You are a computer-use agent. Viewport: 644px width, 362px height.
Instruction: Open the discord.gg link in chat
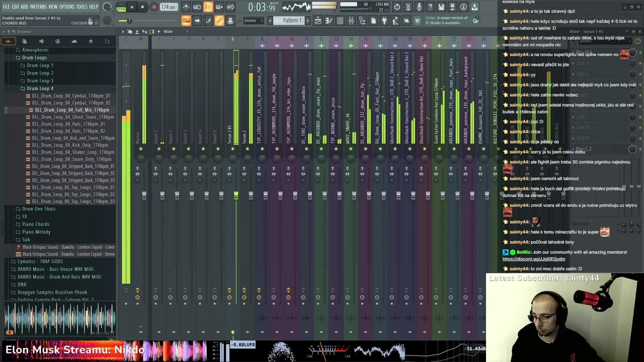coord(533,259)
